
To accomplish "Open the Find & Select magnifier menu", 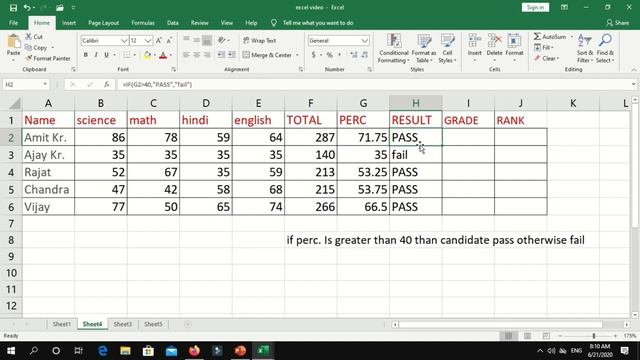I will pyautogui.click(x=605, y=49).
